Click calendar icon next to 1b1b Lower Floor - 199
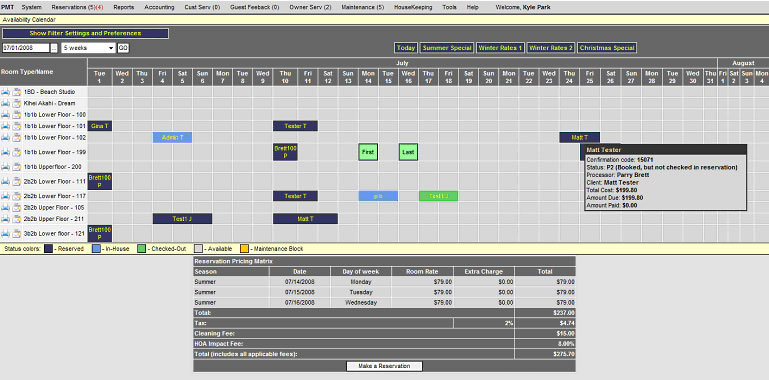 coord(17,152)
